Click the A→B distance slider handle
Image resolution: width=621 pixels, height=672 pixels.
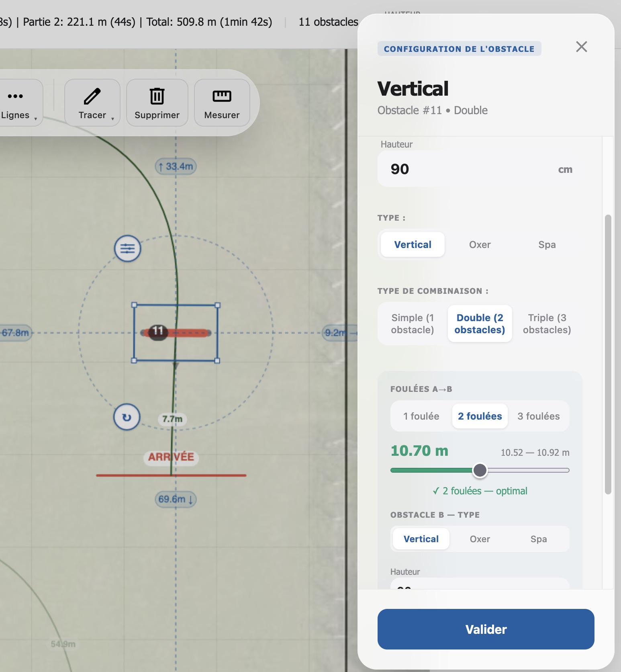480,470
